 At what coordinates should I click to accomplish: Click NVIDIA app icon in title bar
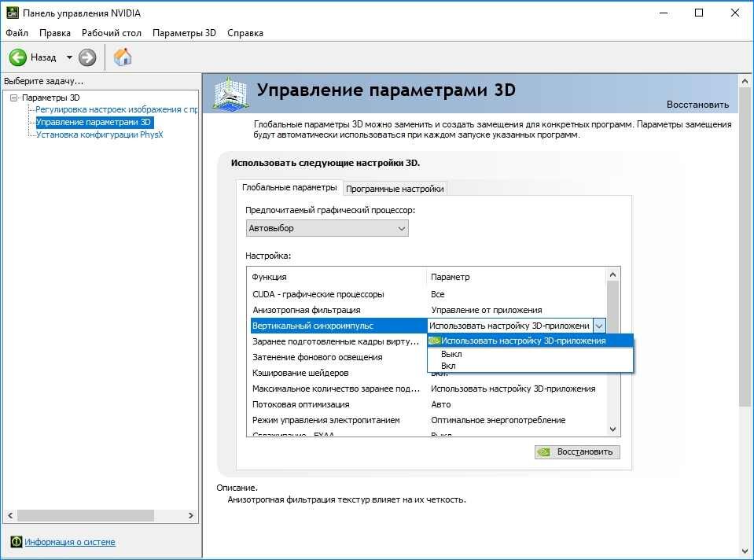pos(12,13)
